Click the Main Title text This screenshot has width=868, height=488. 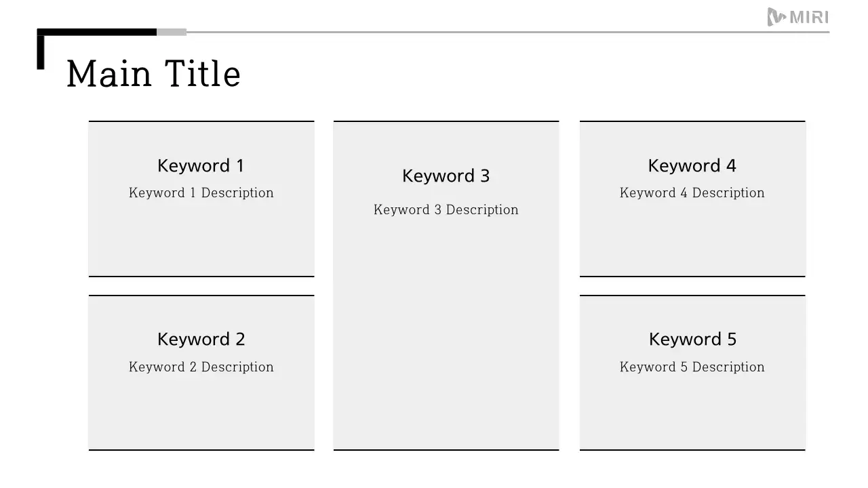[x=153, y=74]
